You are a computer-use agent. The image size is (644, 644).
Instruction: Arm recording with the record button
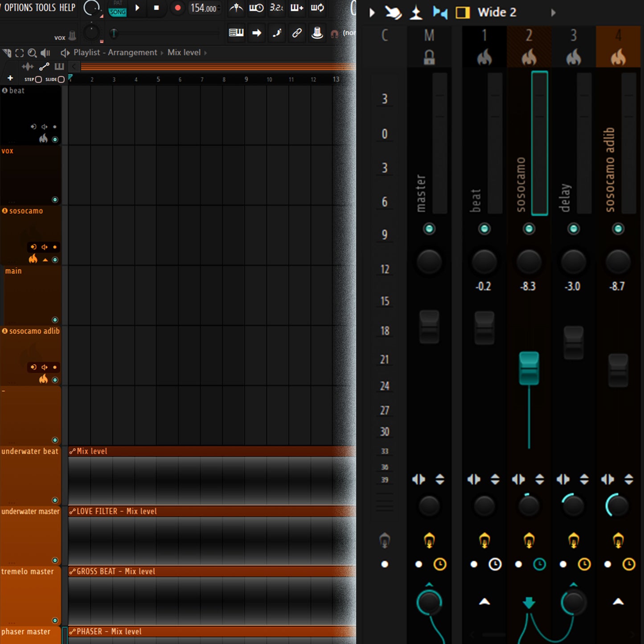[x=177, y=8]
